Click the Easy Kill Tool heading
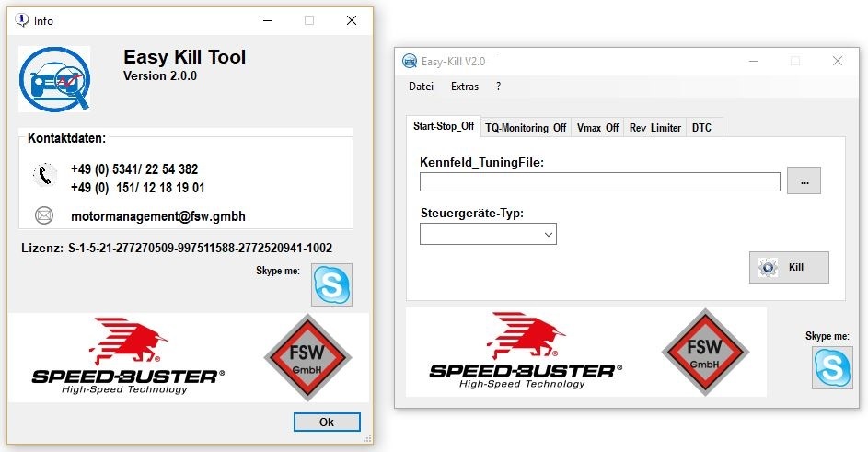The height and width of the screenshot is (452, 868). (184, 57)
